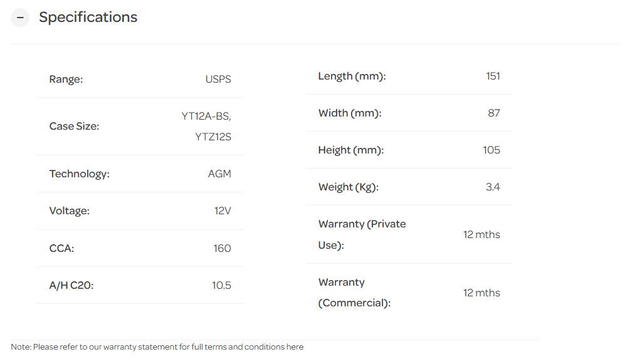
Task: Click the AGM technology value
Action: [x=219, y=174]
